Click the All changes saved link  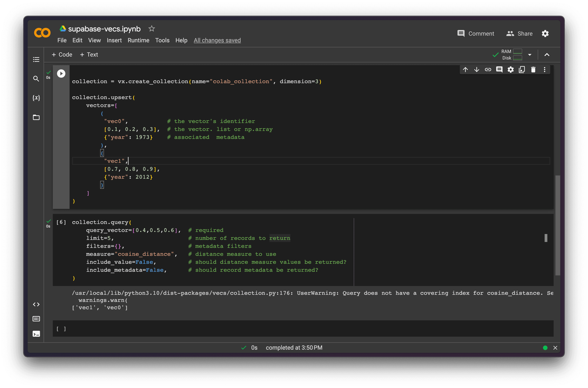[217, 40]
